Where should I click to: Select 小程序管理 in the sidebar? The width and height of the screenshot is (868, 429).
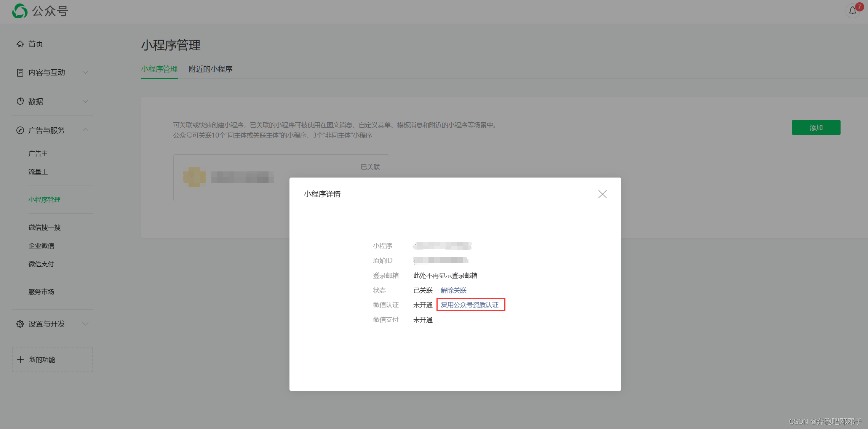(45, 200)
